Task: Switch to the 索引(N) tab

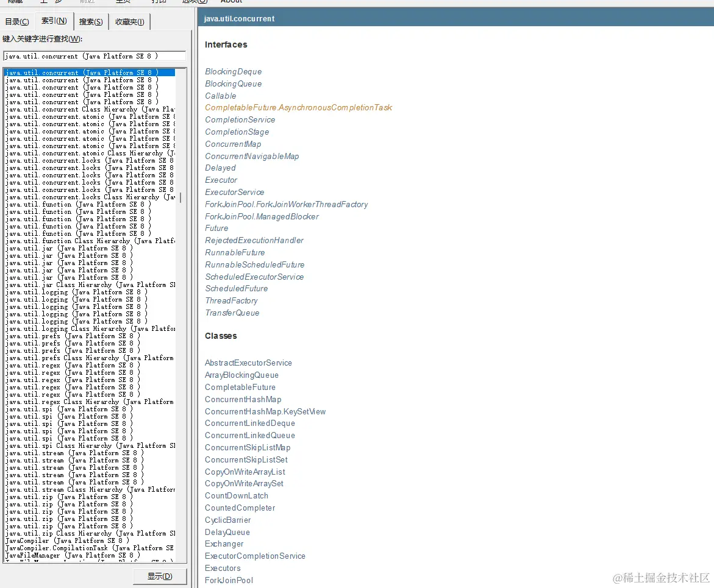Action: click(54, 21)
